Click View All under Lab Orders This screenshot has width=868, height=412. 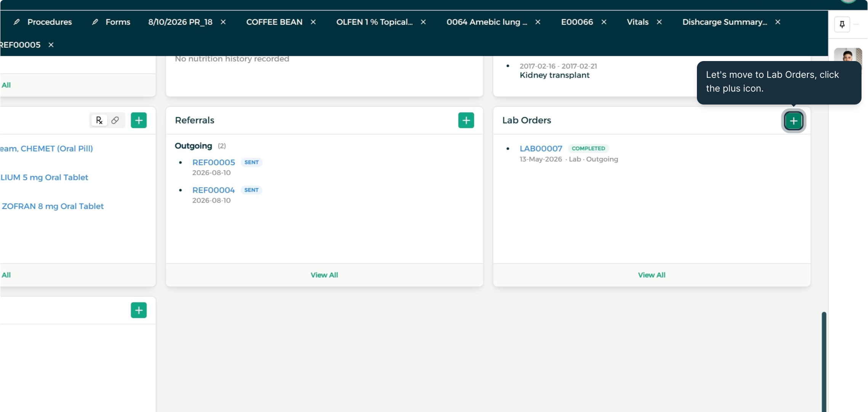point(652,275)
